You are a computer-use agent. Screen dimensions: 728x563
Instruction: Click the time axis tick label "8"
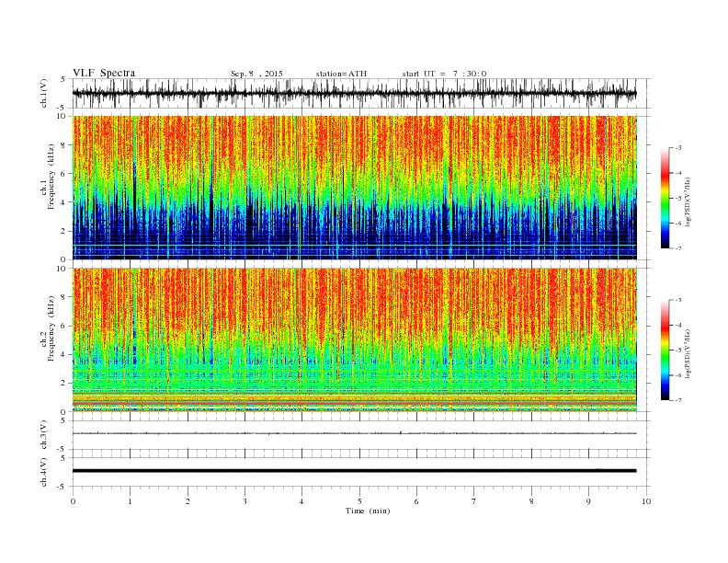pos(531,501)
